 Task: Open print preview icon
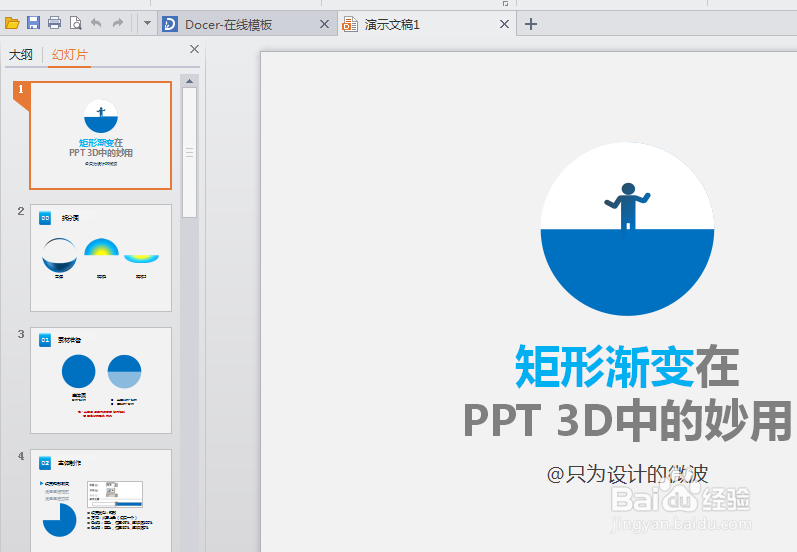tap(75, 23)
